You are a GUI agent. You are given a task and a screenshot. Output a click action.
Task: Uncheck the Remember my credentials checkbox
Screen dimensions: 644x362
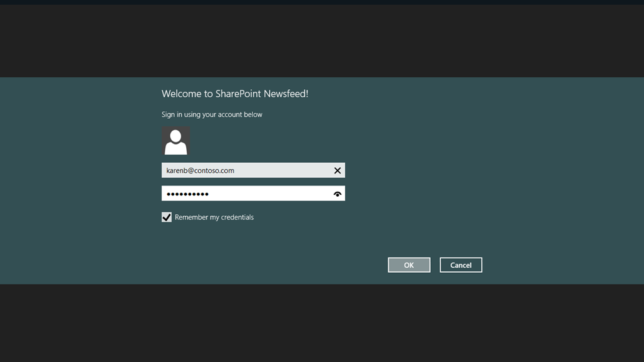point(167,217)
